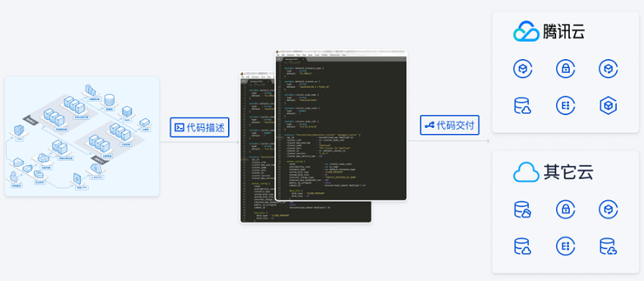Click the terminal icon in 代码描述 label
The width and height of the screenshot is (644, 281).
(x=180, y=127)
